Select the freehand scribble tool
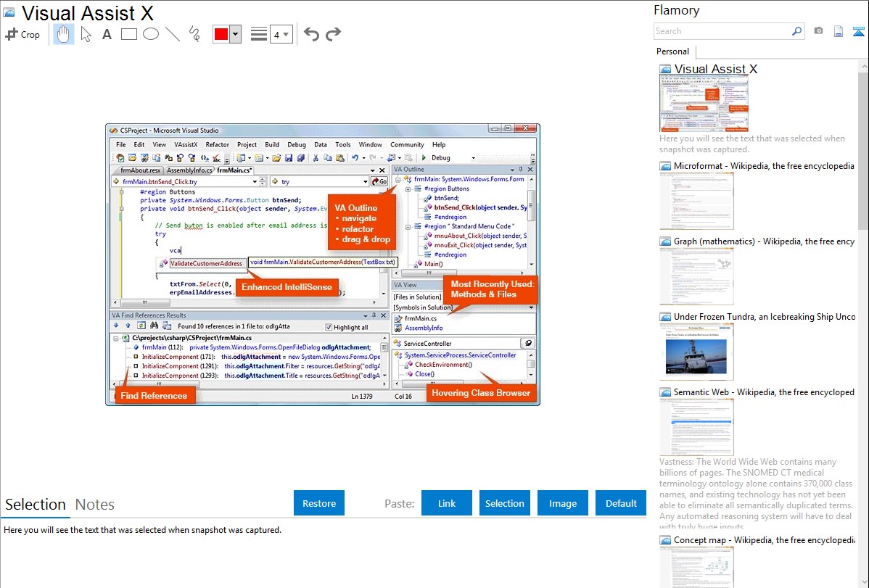 click(x=194, y=34)
